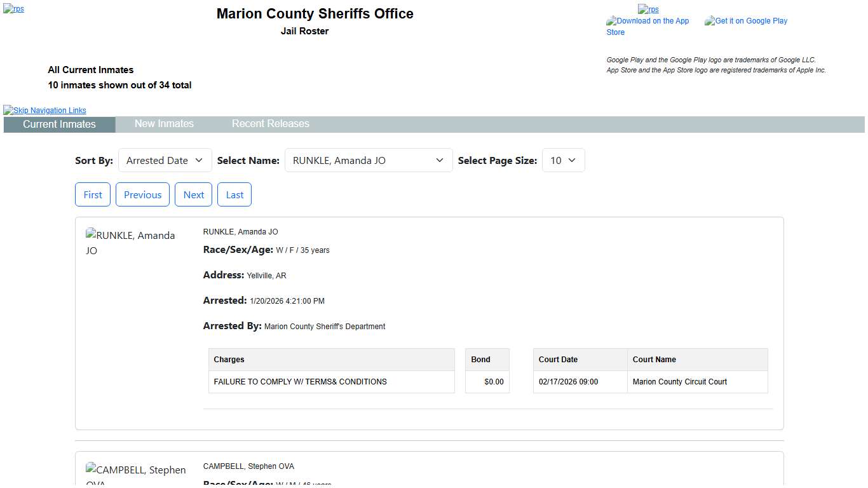Open the Recent Releases tab
Image resolution: width=868 pixels, height=488 pixels.
tap(270, 124)
